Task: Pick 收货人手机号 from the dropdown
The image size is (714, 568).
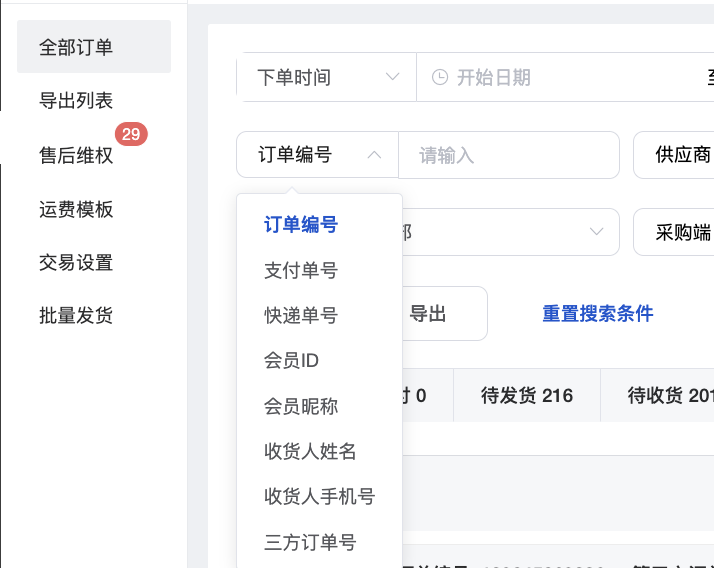Action: [x=319, y=497]
